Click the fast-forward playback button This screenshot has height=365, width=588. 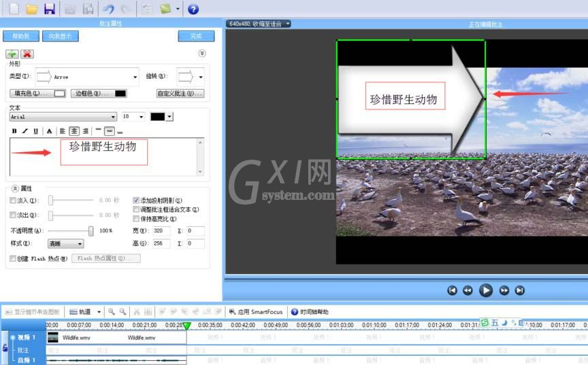(x=504, y=290)
